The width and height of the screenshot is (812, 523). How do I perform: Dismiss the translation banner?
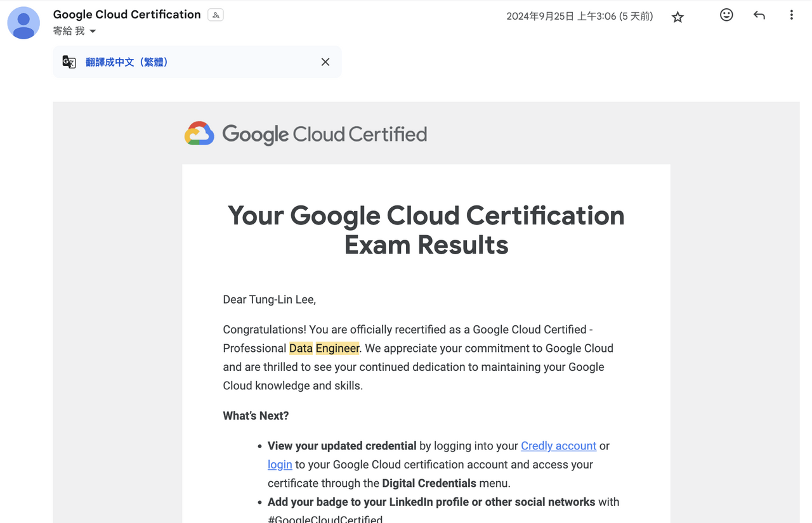[x=325, y=61]
